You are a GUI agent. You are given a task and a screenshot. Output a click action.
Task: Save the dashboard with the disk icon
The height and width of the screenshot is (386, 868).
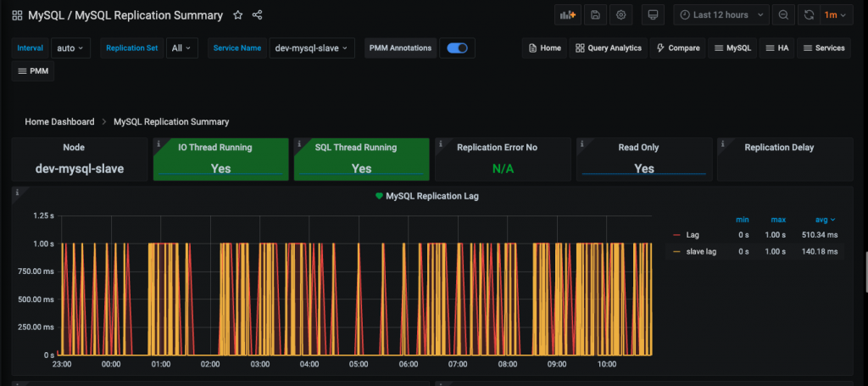tap(594, 15)
